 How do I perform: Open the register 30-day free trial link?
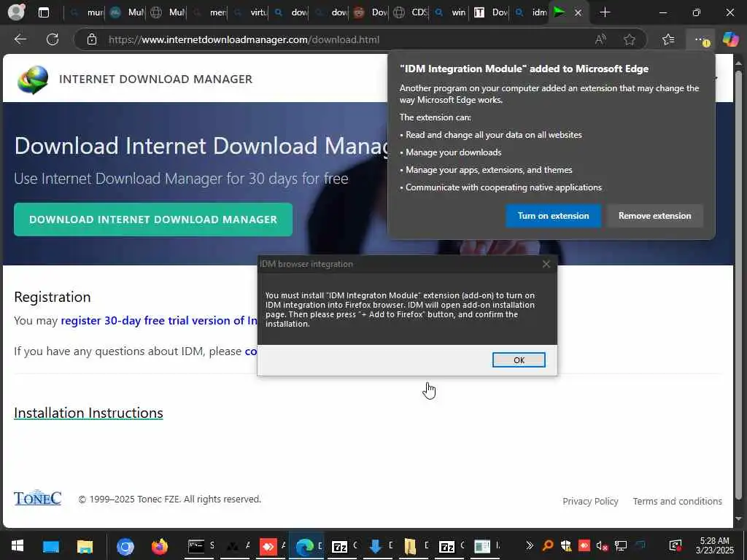(159, 321)
